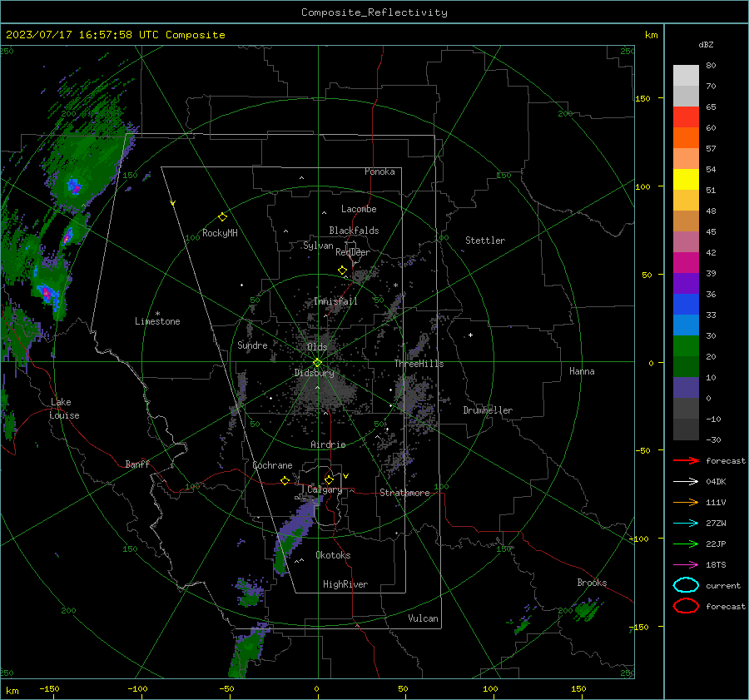Pick the green 22JP arrow legend icon
749x700 pixels.
point(686,544)
